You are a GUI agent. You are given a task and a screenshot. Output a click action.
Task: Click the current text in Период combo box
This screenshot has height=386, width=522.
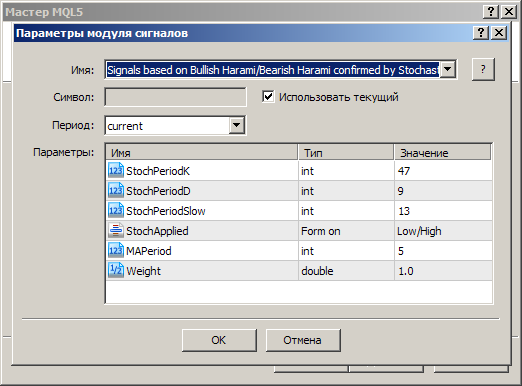[x=125, y=126]
